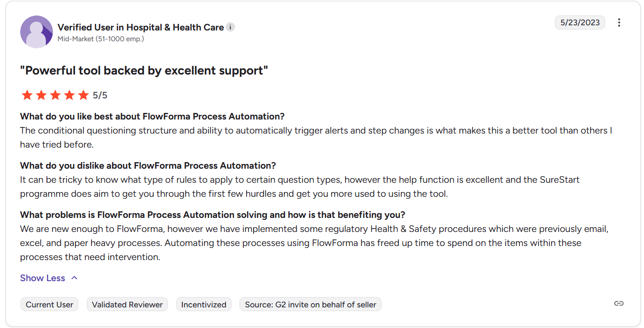The width and height of the screenshot is (644, 328).
Task: Click Verified User in Hospital & Health Care
Action: pyautogui.click(x=141, y=27)
